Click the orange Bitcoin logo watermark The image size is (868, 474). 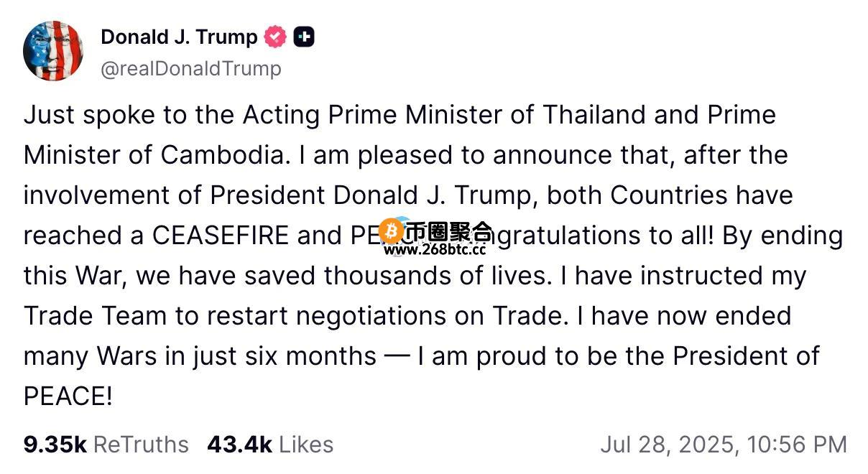coord(392,231)
